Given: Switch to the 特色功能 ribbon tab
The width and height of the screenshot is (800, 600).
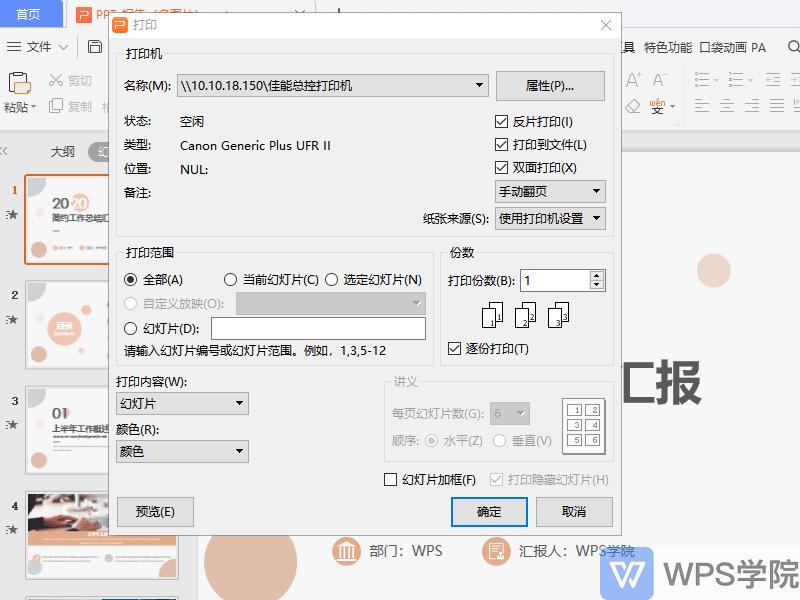Looking at the screenshot, I should 668,47.
